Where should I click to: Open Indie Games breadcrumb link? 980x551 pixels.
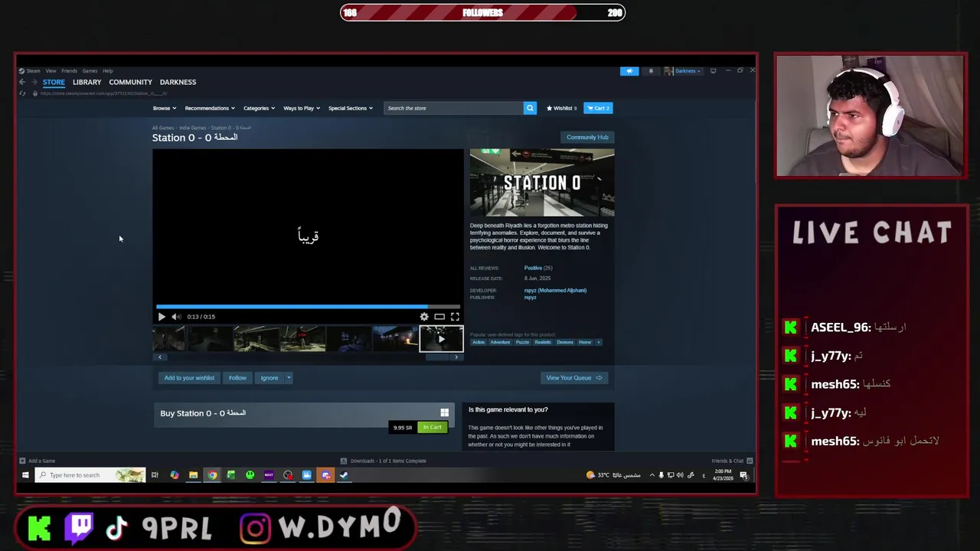click(x=193, y=128)
